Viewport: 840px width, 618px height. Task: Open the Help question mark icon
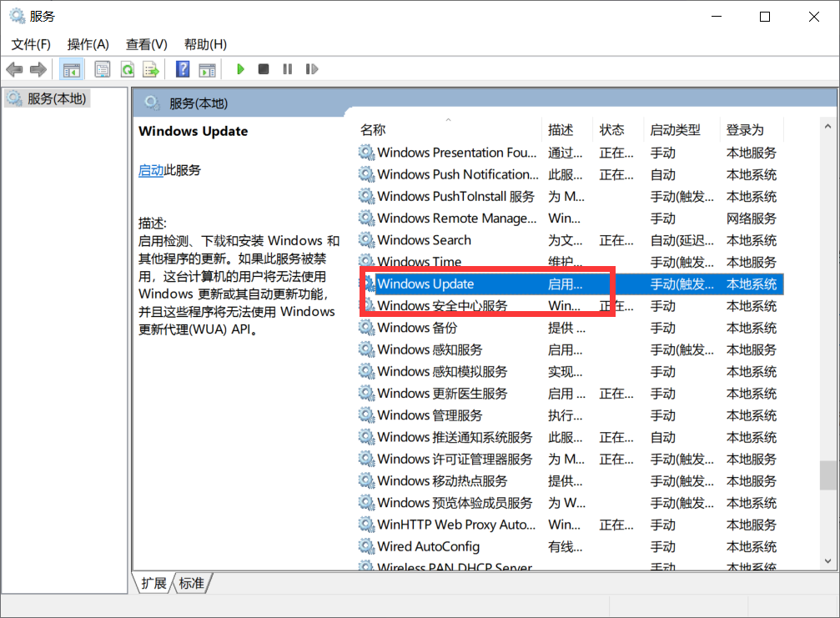coord(183,69)
